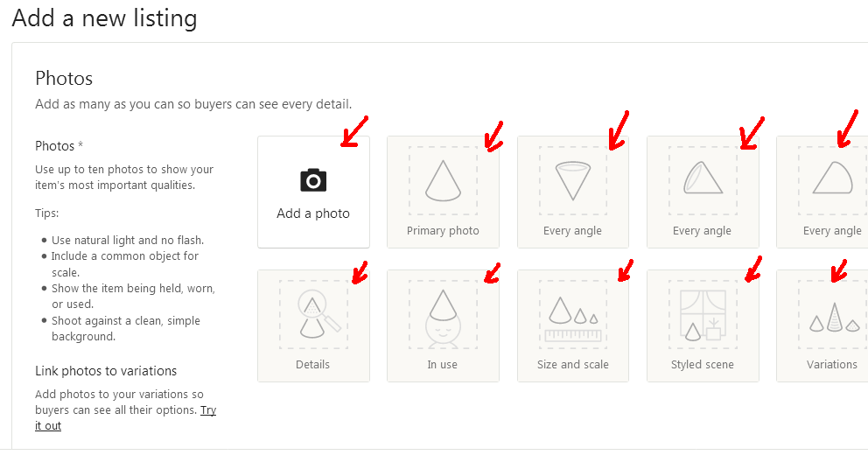The image size is (868, 455).
Task: Click the side-view cone Every angle placeholder
Action: [x=833, y=178]
